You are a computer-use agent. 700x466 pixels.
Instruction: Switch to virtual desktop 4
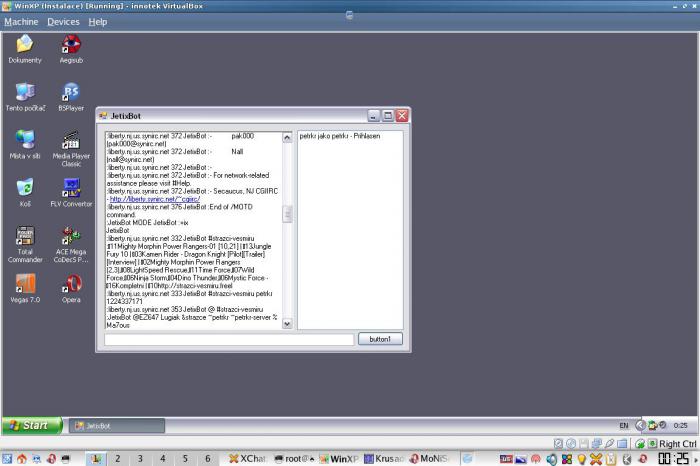(x=162, y=458)
